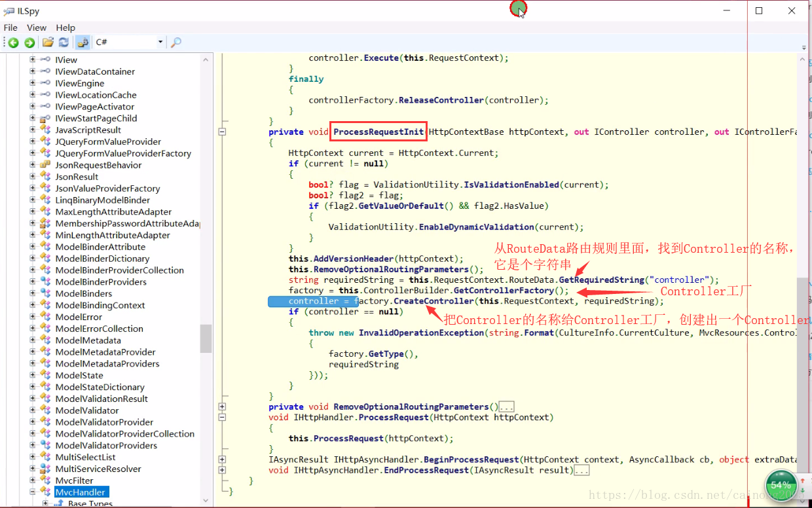Follow the ReleaseController method link
This screenshot has width=812, height=508.
click(x=441, y=100)
